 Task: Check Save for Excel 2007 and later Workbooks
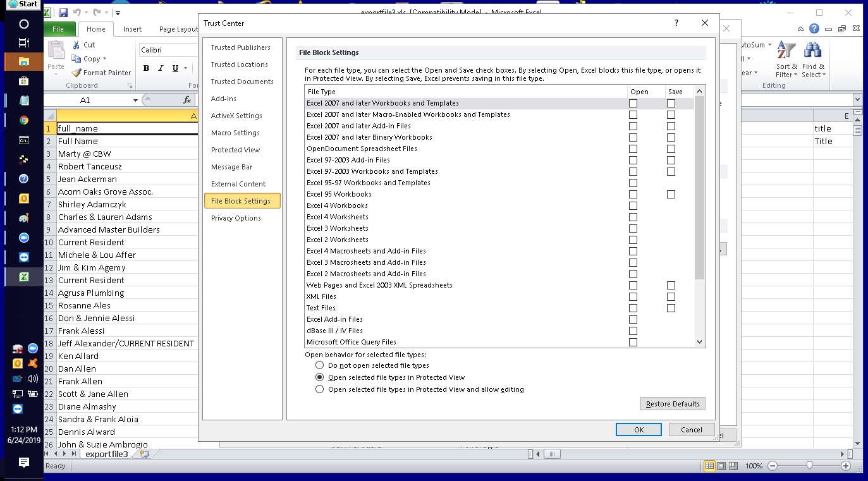click(671, 103)
